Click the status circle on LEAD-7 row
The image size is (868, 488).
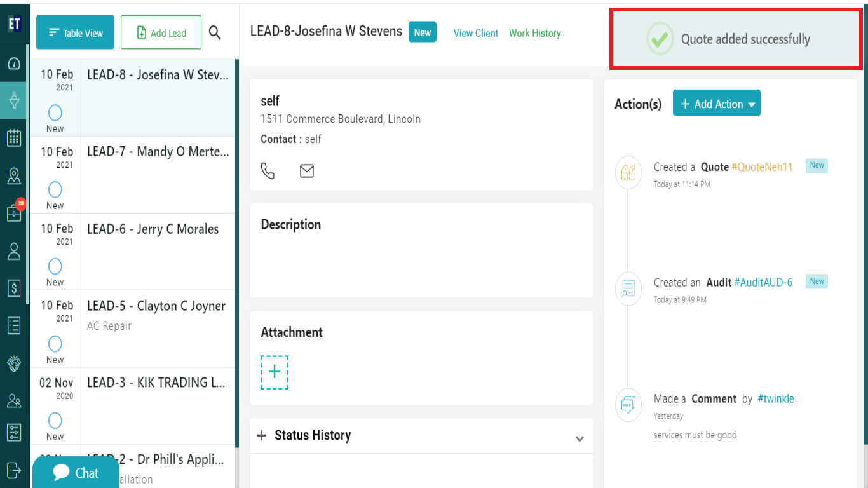55,189
